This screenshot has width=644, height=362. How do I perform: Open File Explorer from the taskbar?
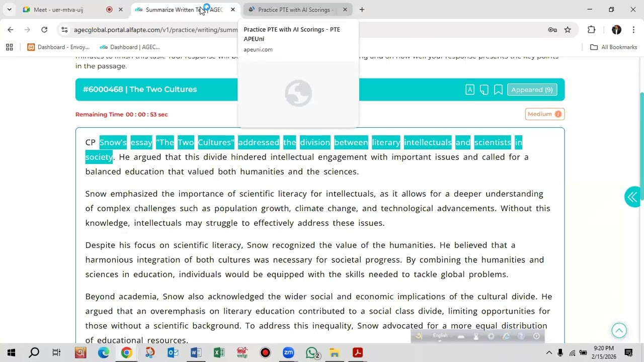click(x=335, y=352)
